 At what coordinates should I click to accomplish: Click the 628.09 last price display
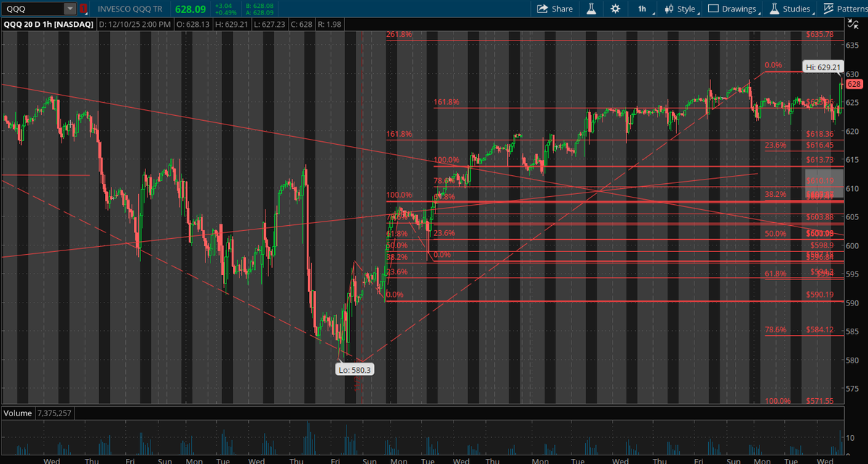pos(192,9)
